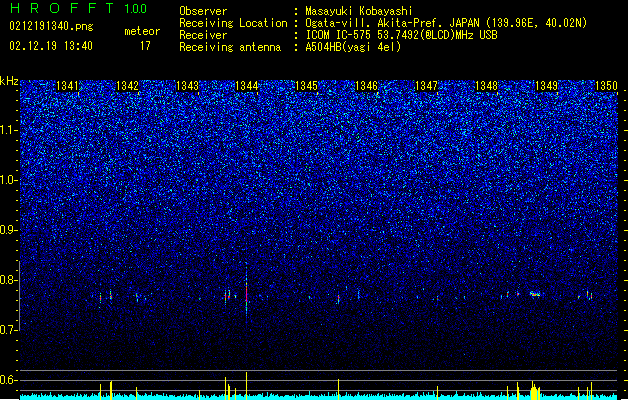Click the 0.9 kHz frequency label
Screen dimensions: 629x400
tap(9, 230)
